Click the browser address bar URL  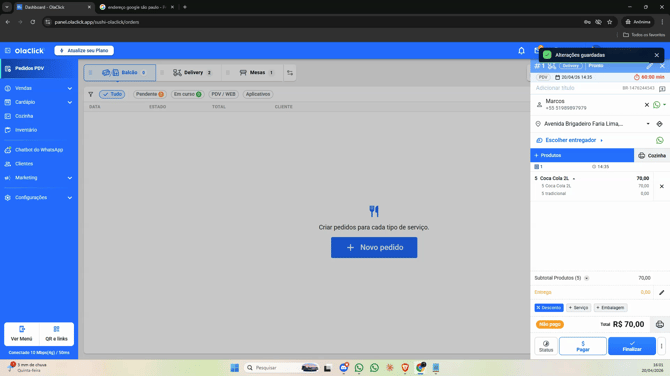(97, 22)
